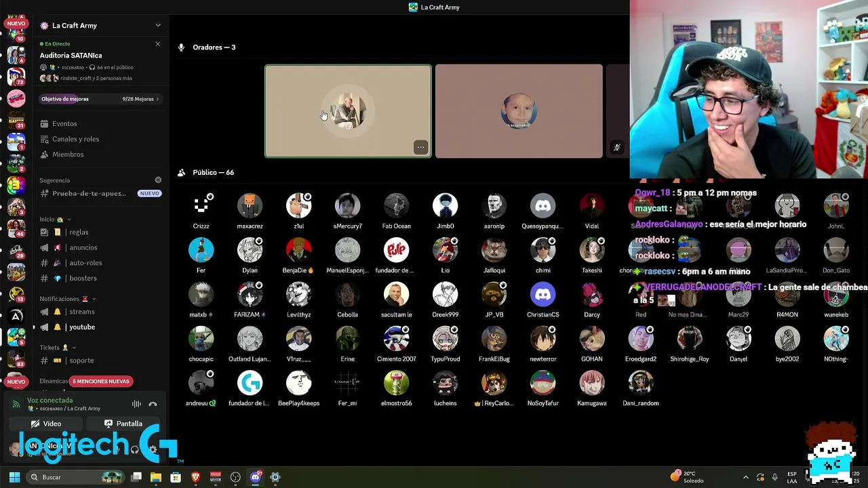Collapse the Notificaciones category
Image resolution: width=868 pixels, height=488 pixels.
68,299
